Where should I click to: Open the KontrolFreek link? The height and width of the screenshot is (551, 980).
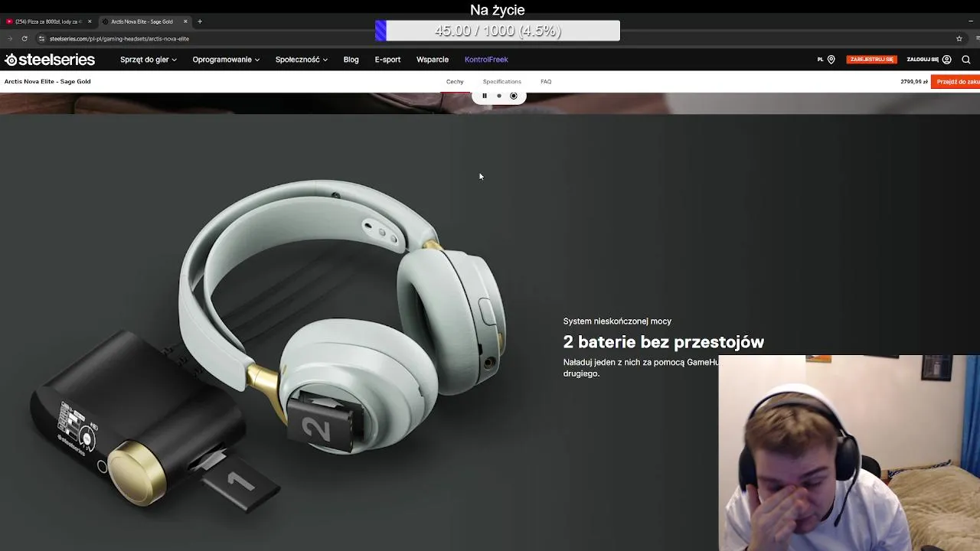pyautogui.click(x=486, y=60)
